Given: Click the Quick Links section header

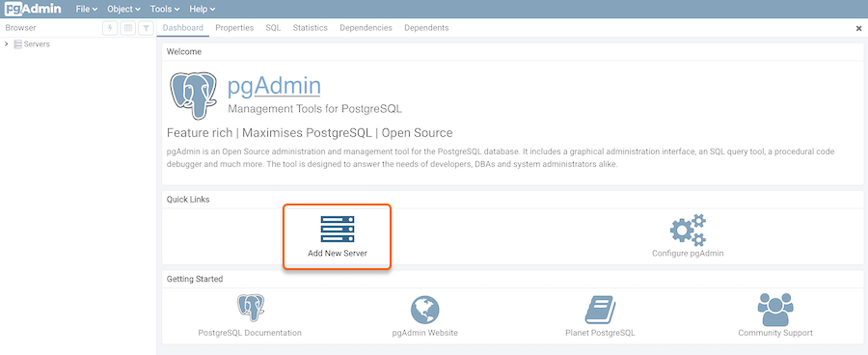Looking at the screenshot, I should (188, 200).
